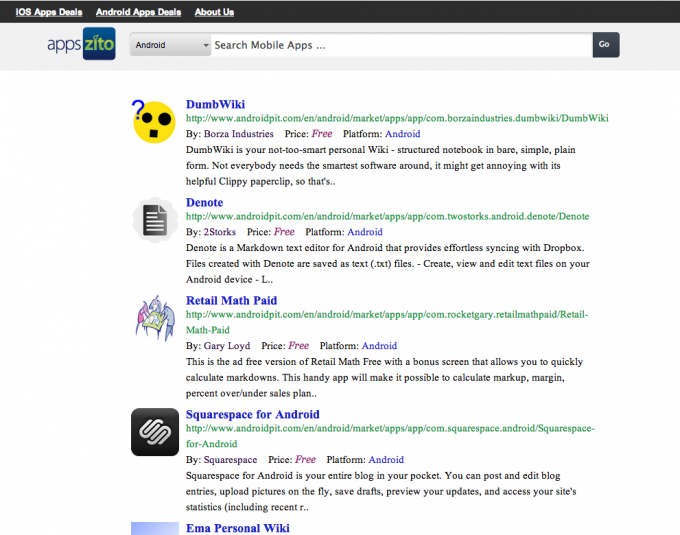Click the Gary Loyd developer name
Image resolution: width=680 pixels, height=535 pixels.
click(227, 346)
